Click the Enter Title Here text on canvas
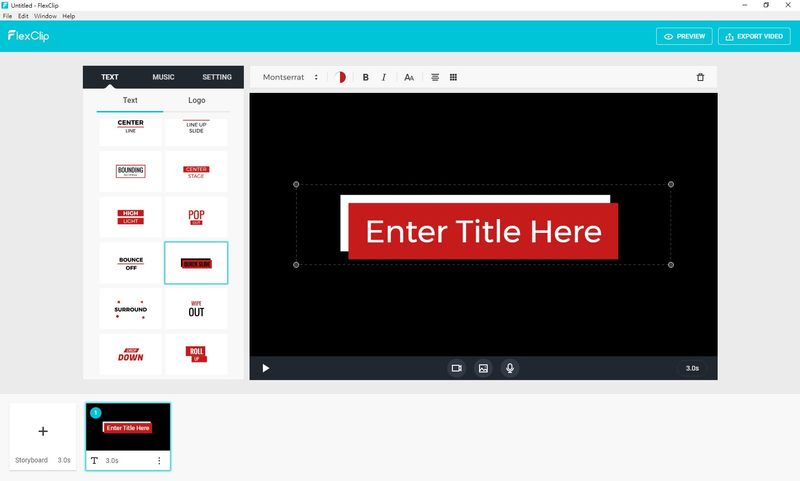Viewport: 800px width, 481px height. tap(484, 232)
